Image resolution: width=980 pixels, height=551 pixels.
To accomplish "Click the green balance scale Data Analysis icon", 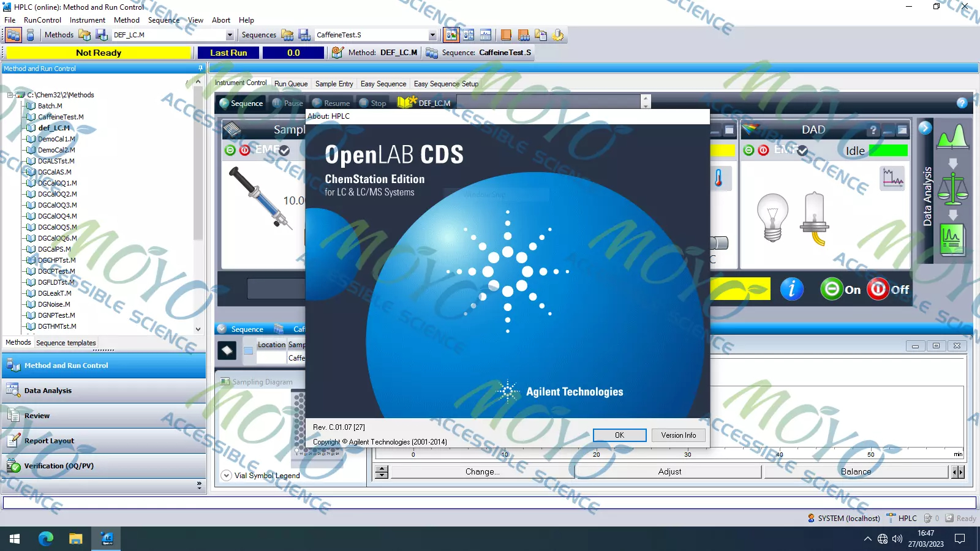I will click(x=952, y=189).
